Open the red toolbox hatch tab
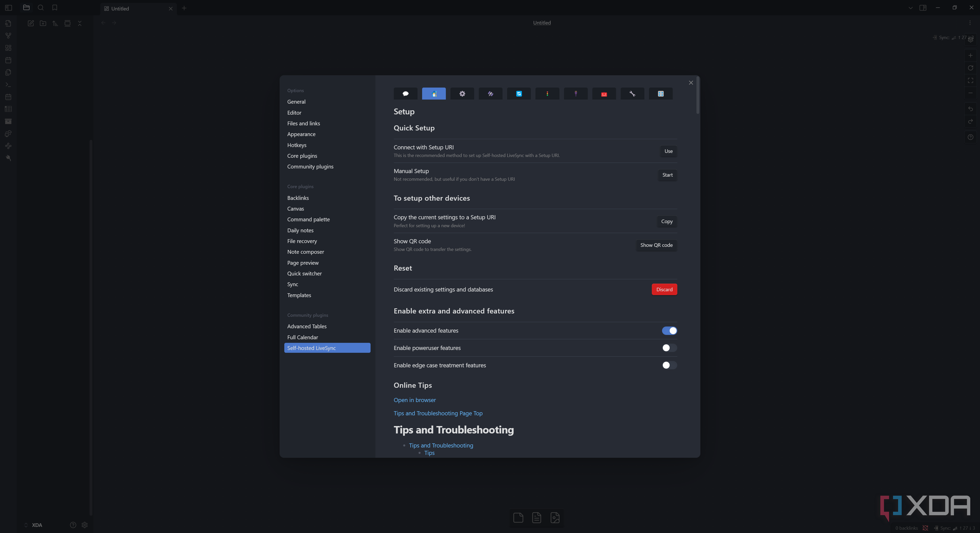The image size is (980, 533). (x=604, y=94)
